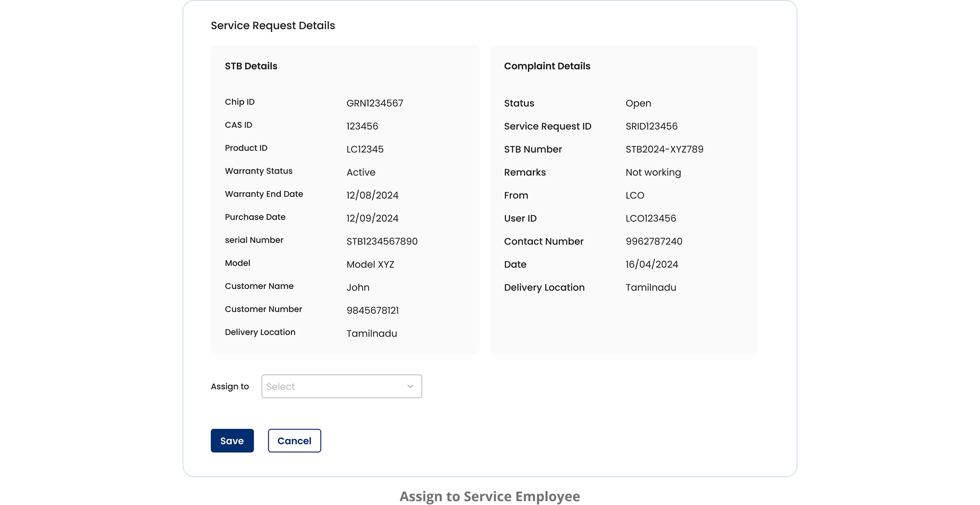Select Purchase Date 12/09/2024
980x505 pixels.
click(x=373, y=218)
